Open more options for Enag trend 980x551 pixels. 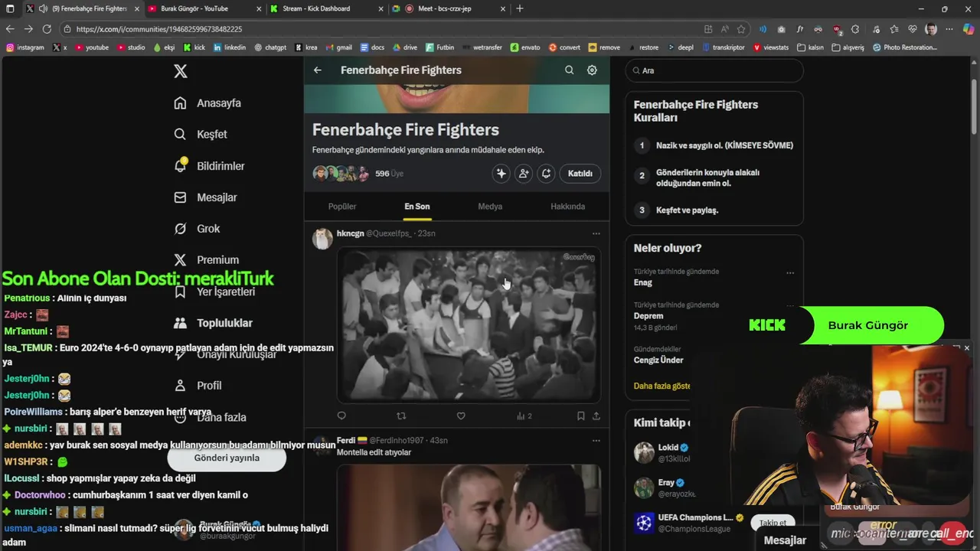tap(790, 272)
